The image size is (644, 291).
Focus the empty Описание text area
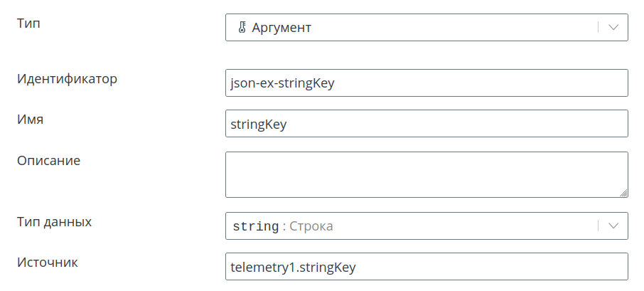(426, 175)
